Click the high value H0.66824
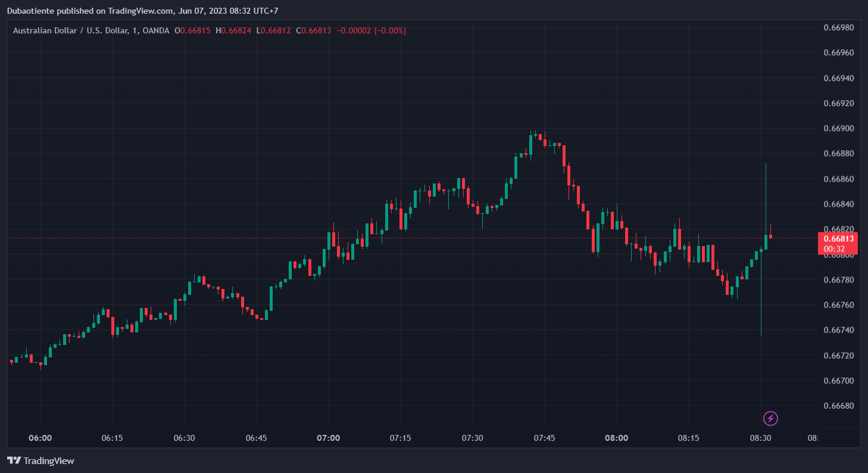Screen dimensions: 868x473 pos(233,30)
